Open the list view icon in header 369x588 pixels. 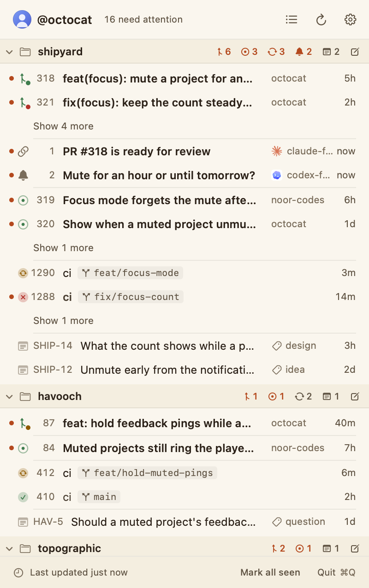[292, 19]
